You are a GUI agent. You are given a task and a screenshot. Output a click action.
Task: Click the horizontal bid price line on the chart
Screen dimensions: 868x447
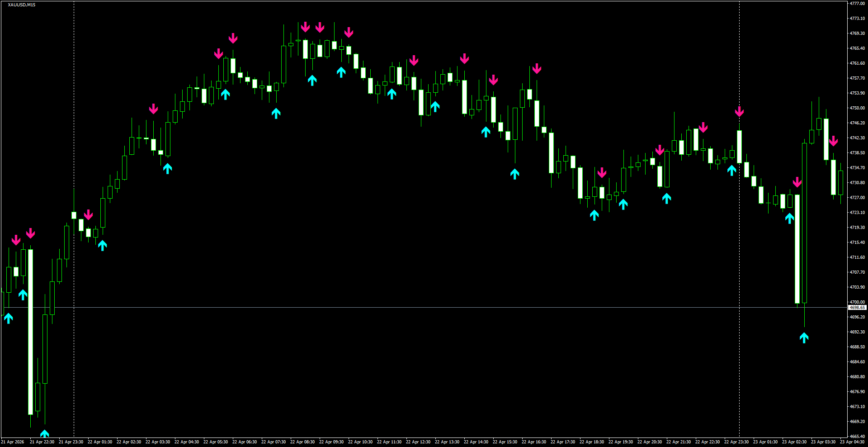[407, 307]
